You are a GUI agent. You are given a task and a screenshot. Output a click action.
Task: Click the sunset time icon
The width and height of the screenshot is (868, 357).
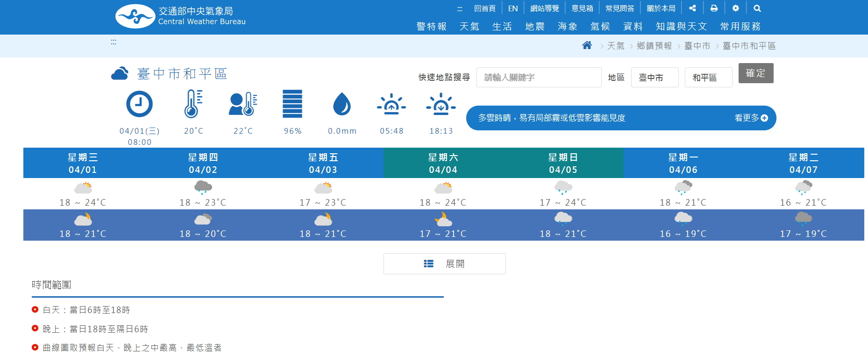click(441, 104)
